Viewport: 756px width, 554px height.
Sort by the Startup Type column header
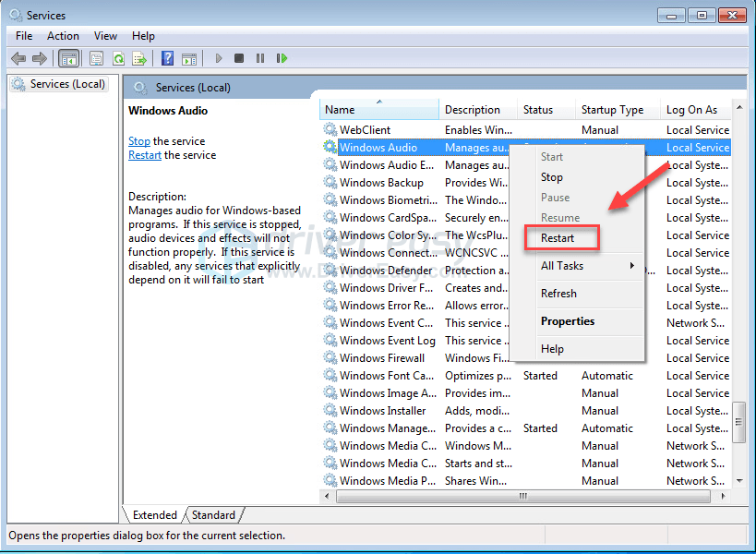(x=612, y=109)
